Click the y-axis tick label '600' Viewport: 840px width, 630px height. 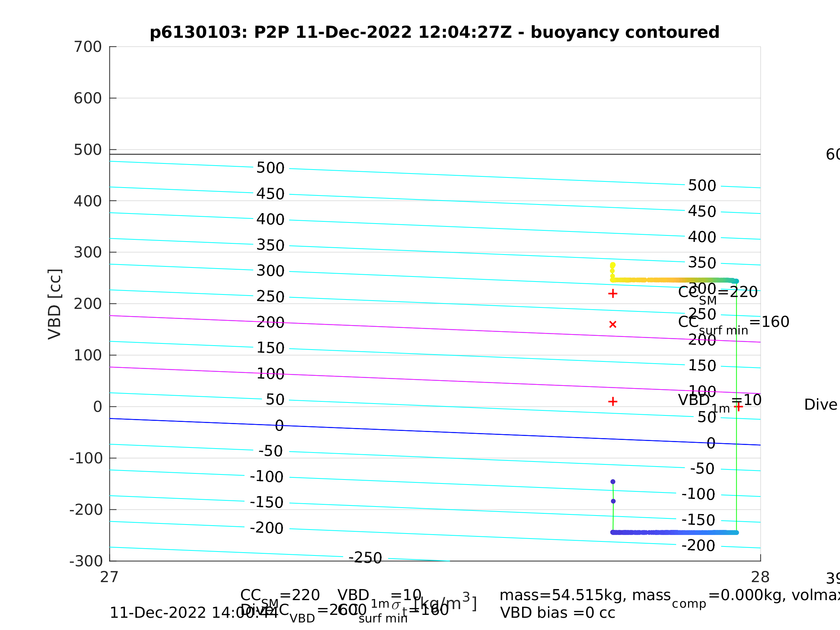coord(88,98)
